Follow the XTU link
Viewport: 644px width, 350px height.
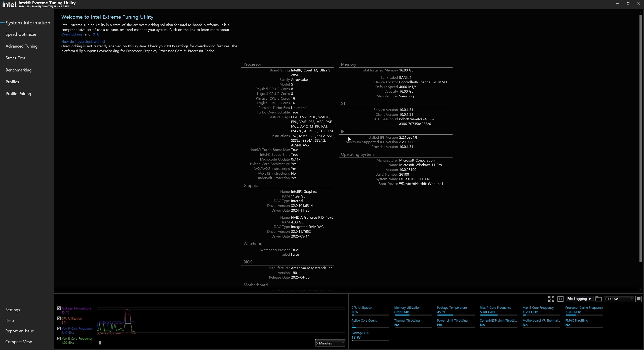(96, 34)
